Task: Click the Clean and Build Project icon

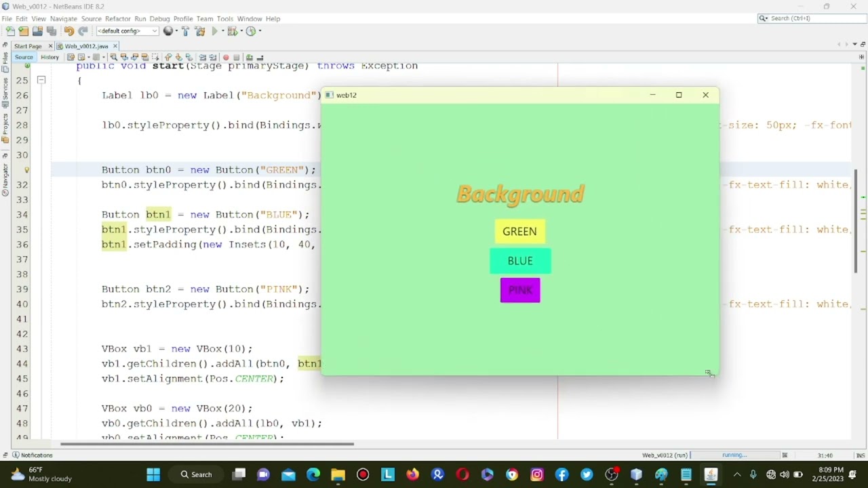Action: click(200, 31)
